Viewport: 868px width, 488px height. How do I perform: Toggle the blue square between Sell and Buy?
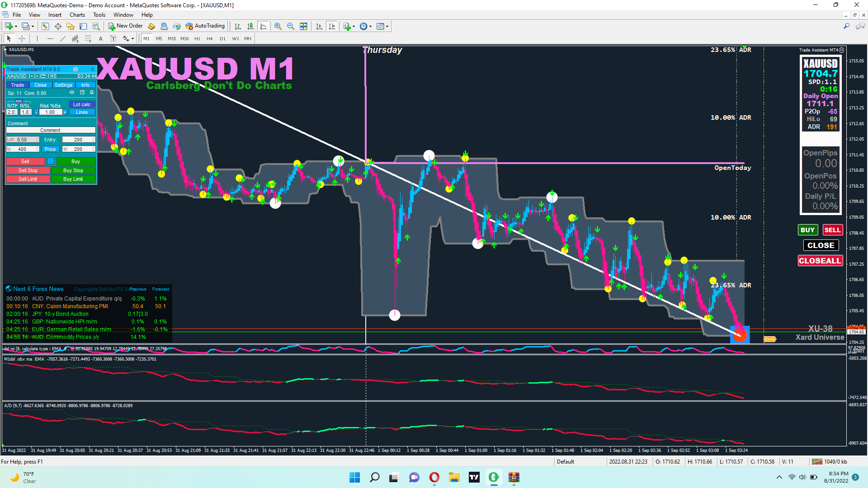(51, 161)
